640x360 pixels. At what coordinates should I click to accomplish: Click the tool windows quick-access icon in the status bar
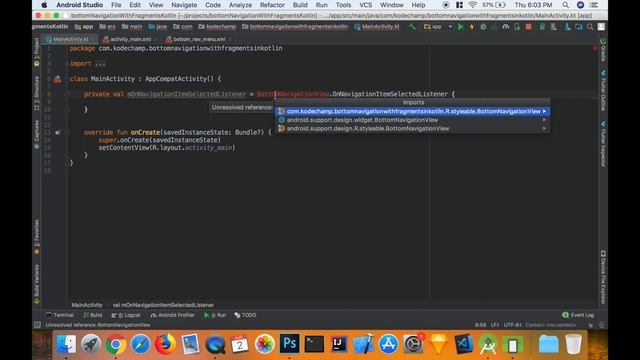pyautogui.click(x=38, y=325)
